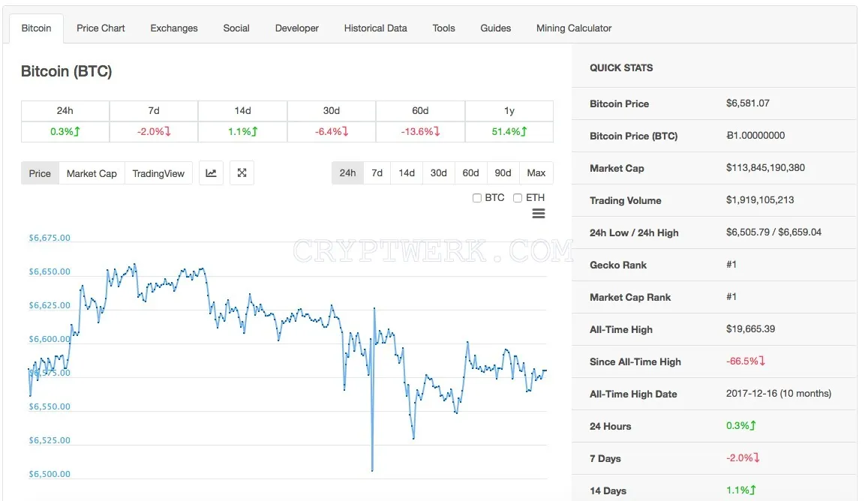The image size is (868, 501).
Task: Switch chart to TradingView
Action: (x=158, y=173)
